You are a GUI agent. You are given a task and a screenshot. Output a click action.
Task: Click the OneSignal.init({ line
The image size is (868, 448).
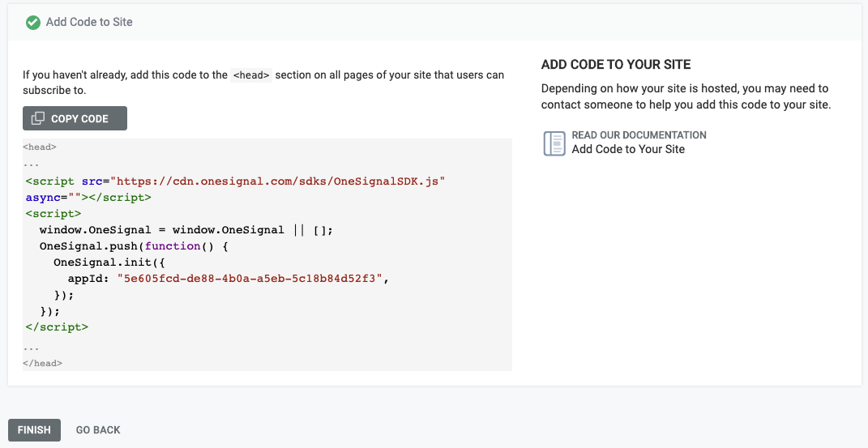(109, 262)
